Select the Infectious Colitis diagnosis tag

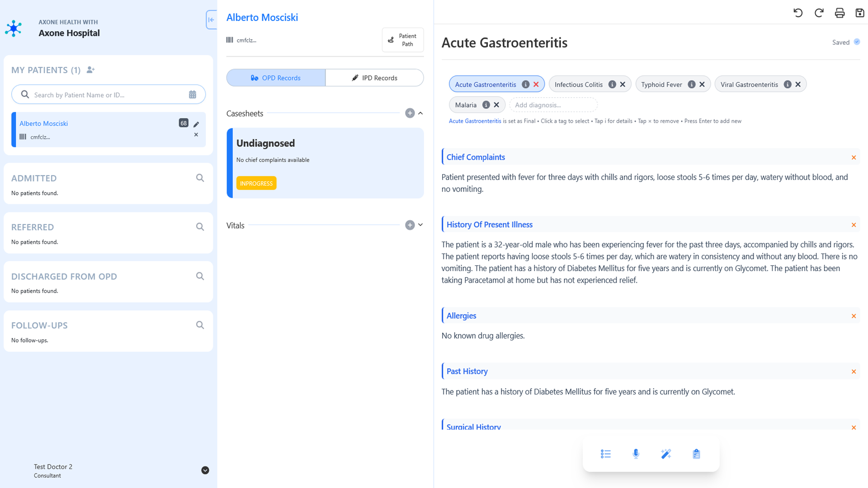coord(578,84)
